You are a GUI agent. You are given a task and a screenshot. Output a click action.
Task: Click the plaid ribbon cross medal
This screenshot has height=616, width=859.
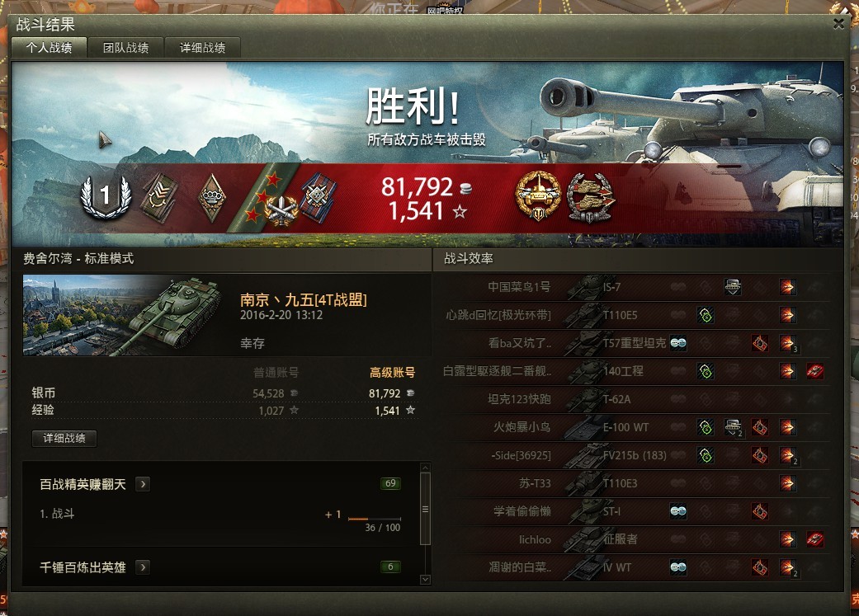pyautogui.click(x=319, y=197)
